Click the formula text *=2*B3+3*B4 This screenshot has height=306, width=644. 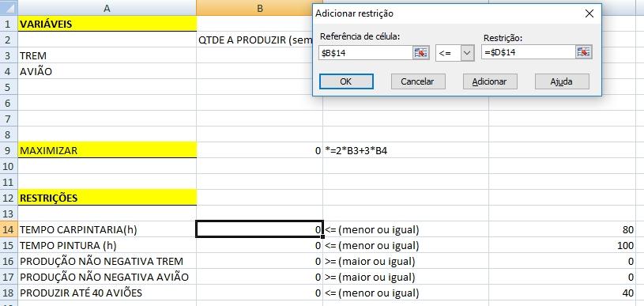[356, 151]
